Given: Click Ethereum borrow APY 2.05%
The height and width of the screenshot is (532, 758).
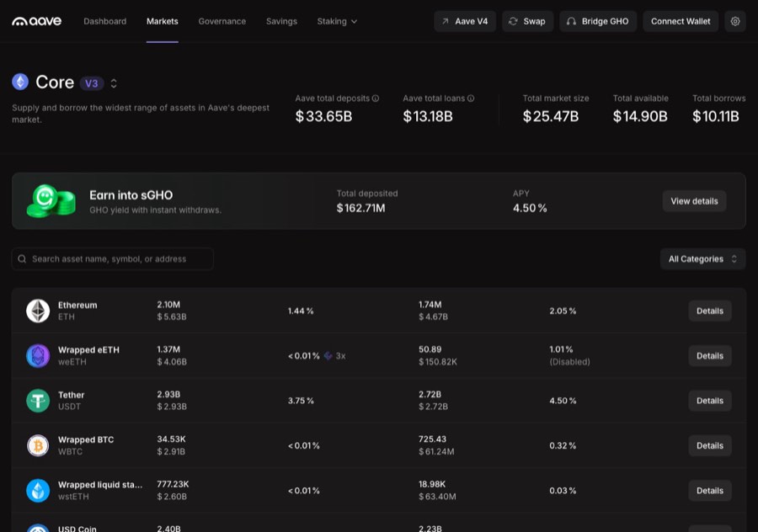Looking at the screenshot, I should (x=563, y=311).
